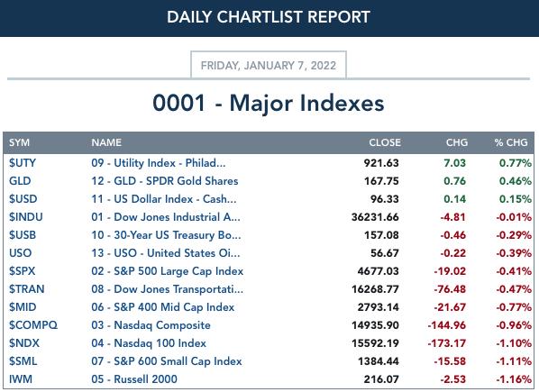Open 01 - Dow Jones Industrial chart
The height and width of the screenshot is (392, 539).
166,217
